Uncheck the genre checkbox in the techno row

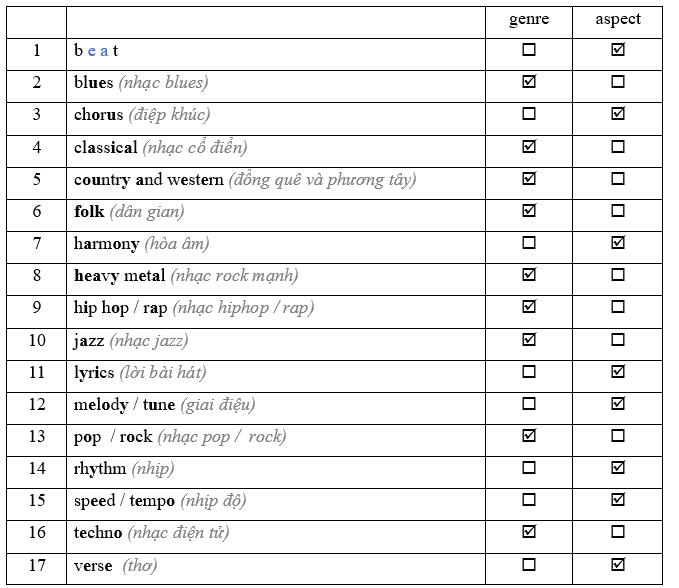click(x=529, y=532)
